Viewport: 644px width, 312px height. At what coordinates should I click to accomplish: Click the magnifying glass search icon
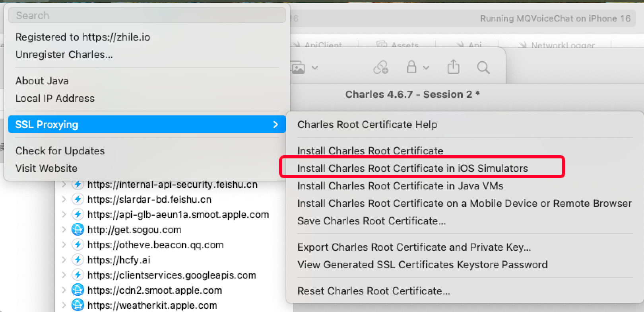coord(483,67)
